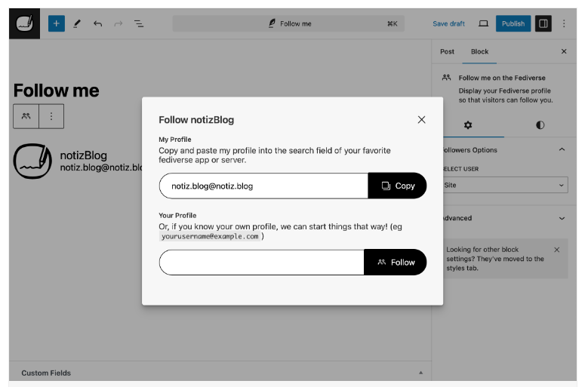Undo the last change
Screen dimensions: 588x387
[x=98, y=23]
